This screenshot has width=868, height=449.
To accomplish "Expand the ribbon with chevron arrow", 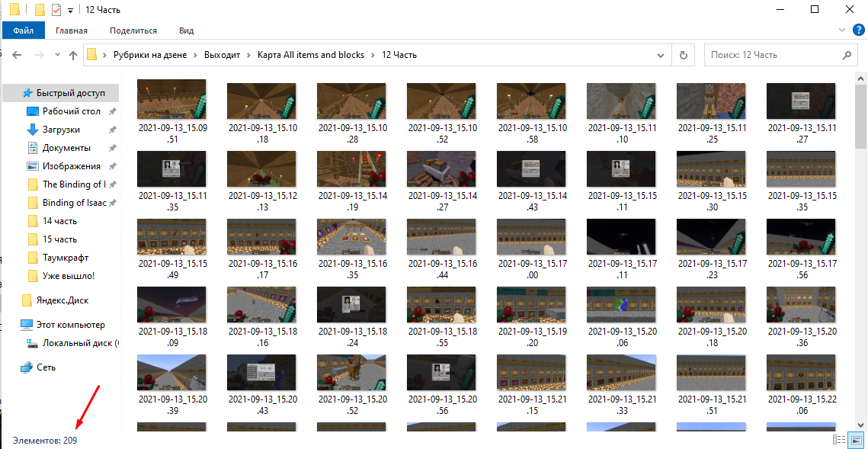I will (x=842, y=30).
